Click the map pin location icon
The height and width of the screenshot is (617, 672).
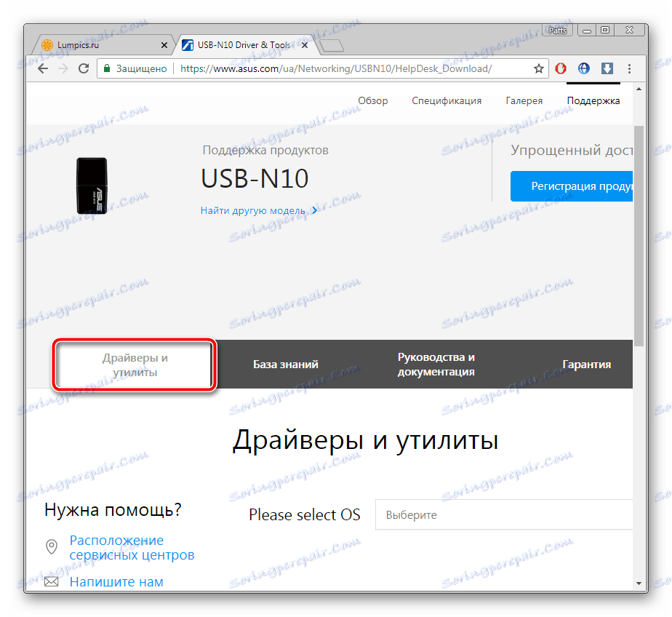[52, 546]
